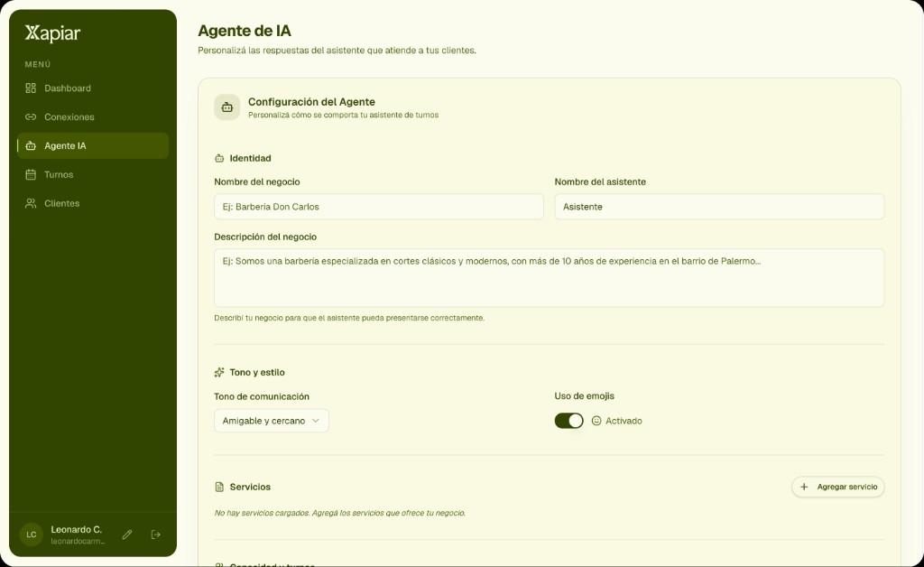Viewport: 924px width, 567px height.
Task: Click the smiley icon beside Activado
Action: tap(596, 421)
